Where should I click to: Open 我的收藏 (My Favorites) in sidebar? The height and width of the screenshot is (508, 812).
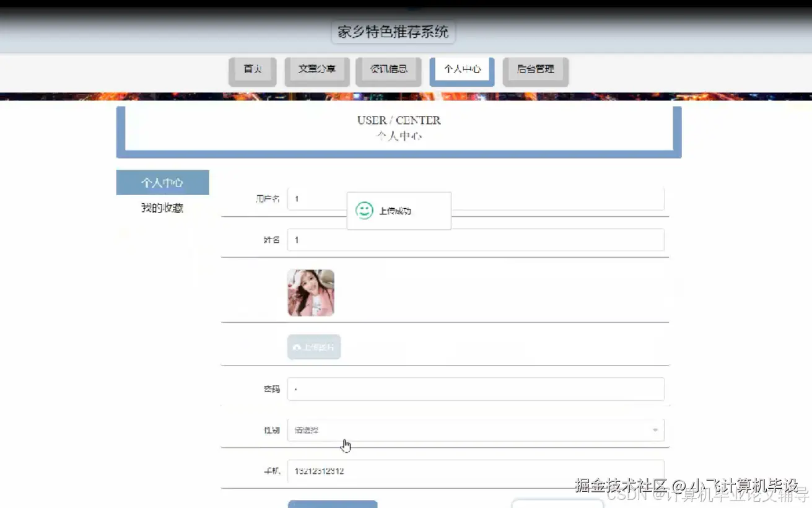(162, 208)
